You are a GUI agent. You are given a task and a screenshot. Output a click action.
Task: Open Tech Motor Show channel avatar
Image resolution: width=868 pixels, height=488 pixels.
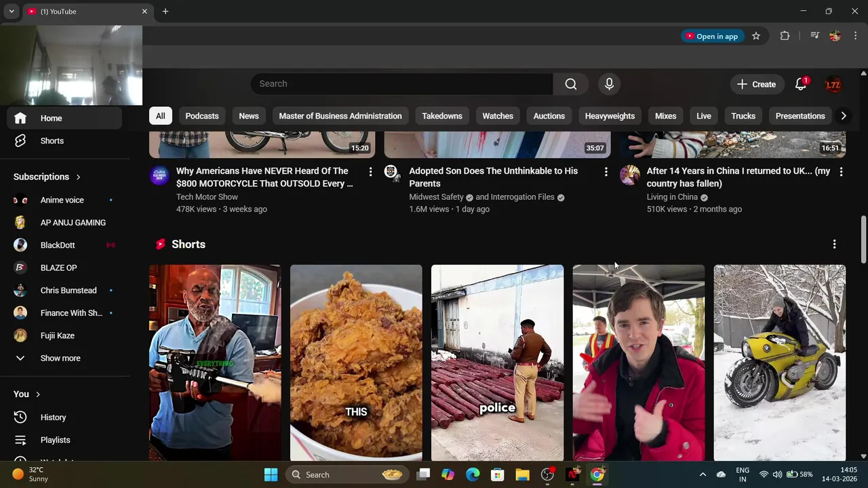pos(159,175)
